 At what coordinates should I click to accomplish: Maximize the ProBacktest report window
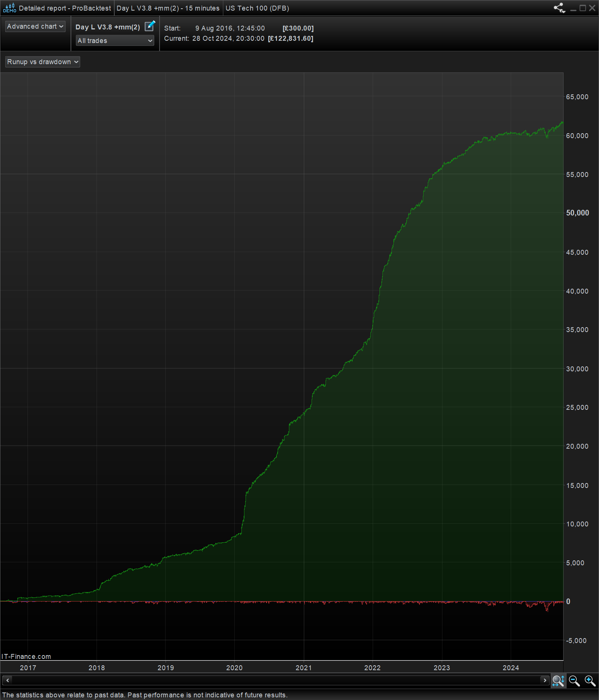[x=583, y=8]
